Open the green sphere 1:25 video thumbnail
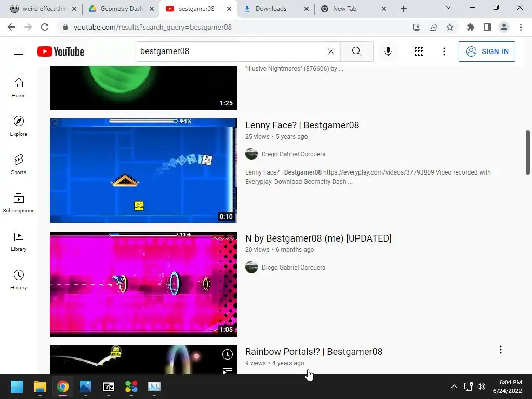Image resolution: width=532 pixels, height=399 pixels. pos(143,88)
